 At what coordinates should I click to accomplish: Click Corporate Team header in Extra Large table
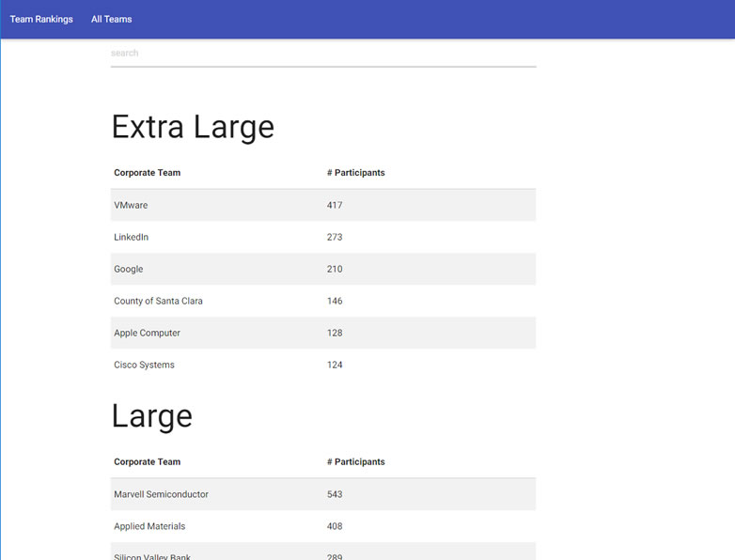click(147, 173)
